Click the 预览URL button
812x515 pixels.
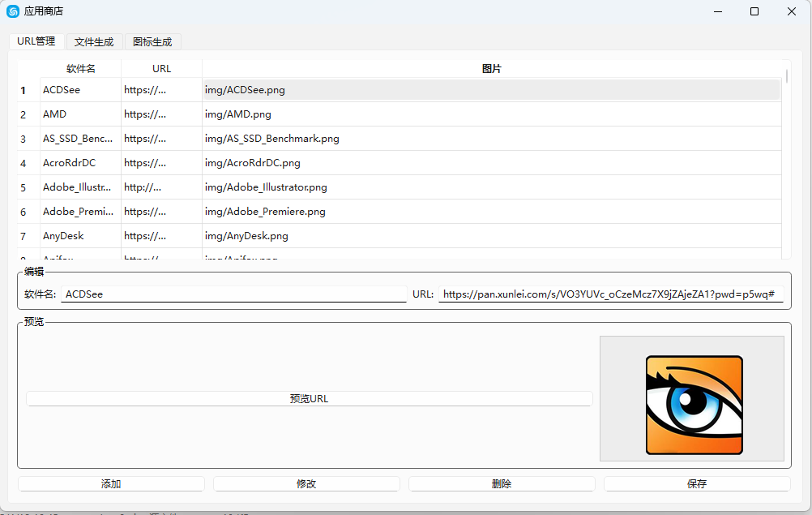tap(310, 398)
